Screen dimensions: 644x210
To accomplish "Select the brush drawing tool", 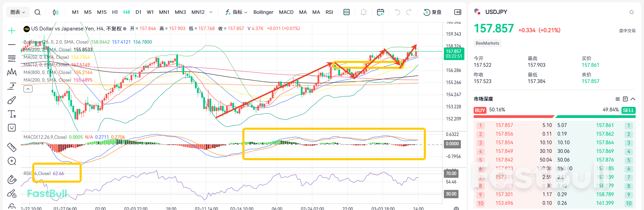I will click(x=12, y=100).
